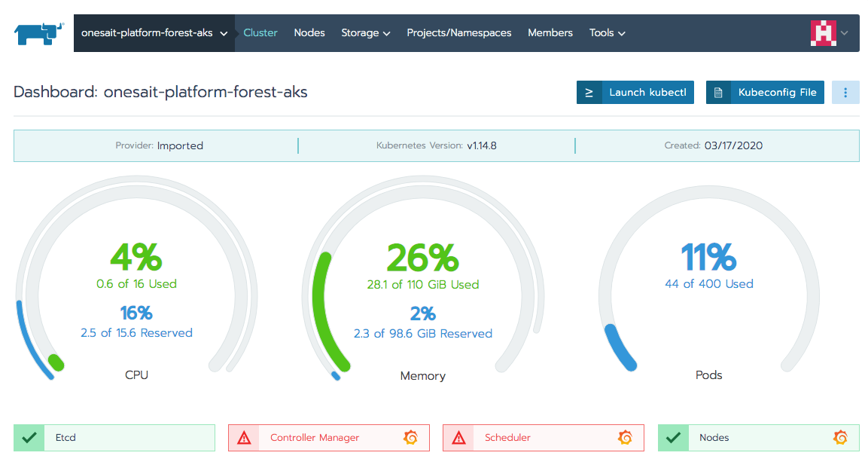The width and height of the screenshot is (868, 471).
Task: Open the Tools dropdown menu
Action: [x=607, y=32]
